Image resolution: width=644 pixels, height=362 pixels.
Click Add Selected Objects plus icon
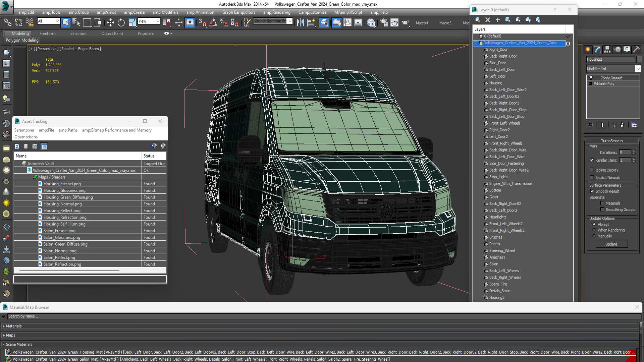click(x=498, y=20)
